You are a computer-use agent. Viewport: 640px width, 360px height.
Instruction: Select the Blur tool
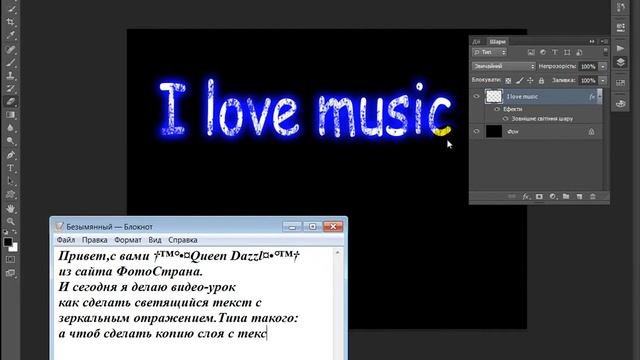(11, 128)
